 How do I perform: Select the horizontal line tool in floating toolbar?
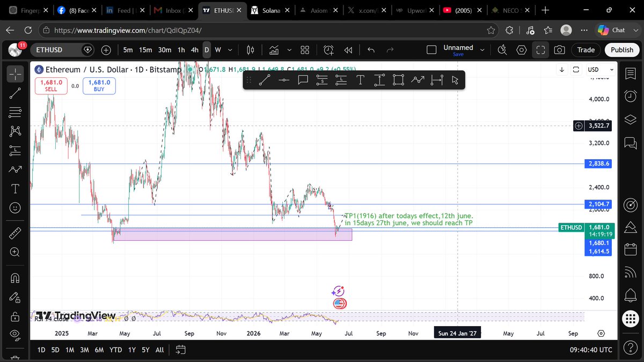284,80
